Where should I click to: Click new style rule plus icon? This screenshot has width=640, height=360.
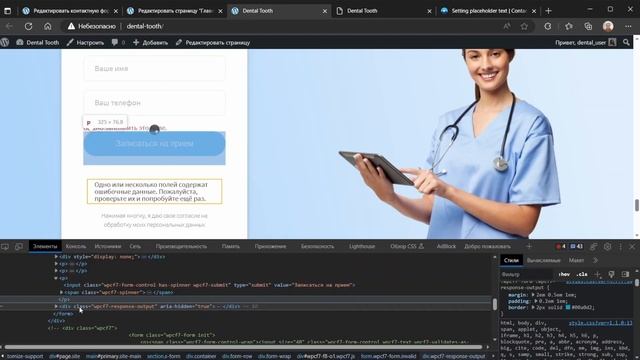[598, 274]
